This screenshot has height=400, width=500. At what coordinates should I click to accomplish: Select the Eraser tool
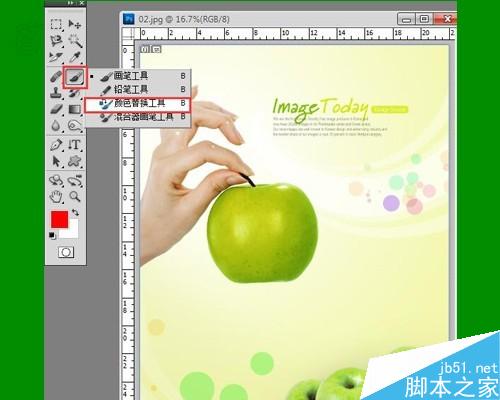pos(56,109)
